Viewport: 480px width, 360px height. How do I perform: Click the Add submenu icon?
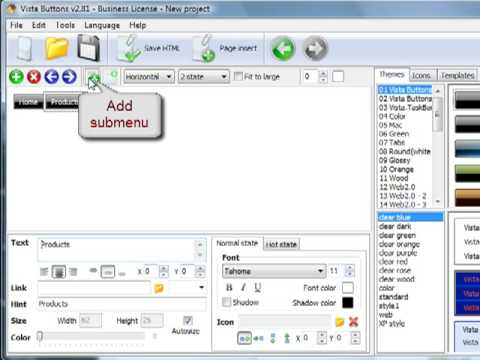pos(94,77)
